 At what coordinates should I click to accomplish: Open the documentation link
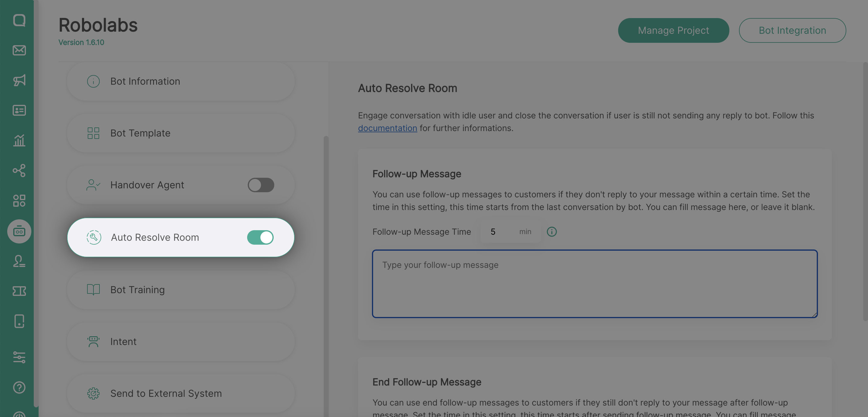(387, 128)
